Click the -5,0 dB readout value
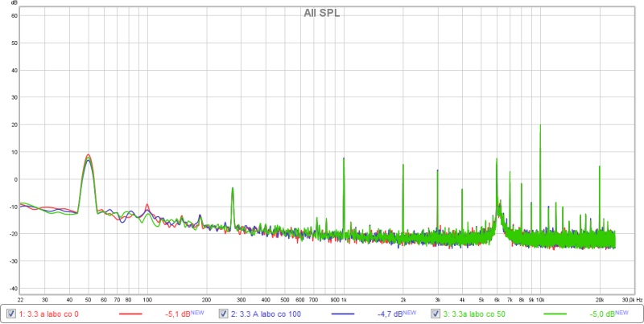 605,314
